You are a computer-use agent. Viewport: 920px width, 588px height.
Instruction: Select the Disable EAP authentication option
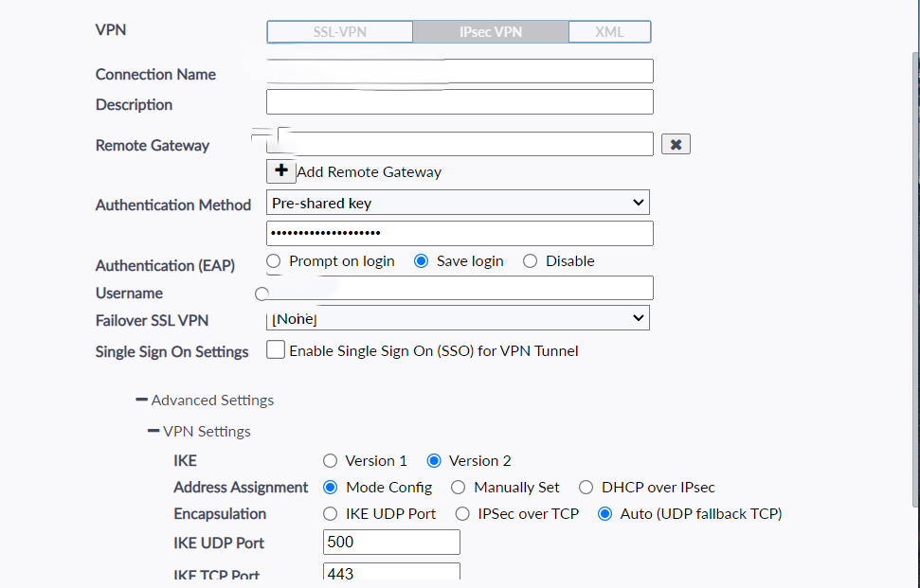[x=531, y=261]
